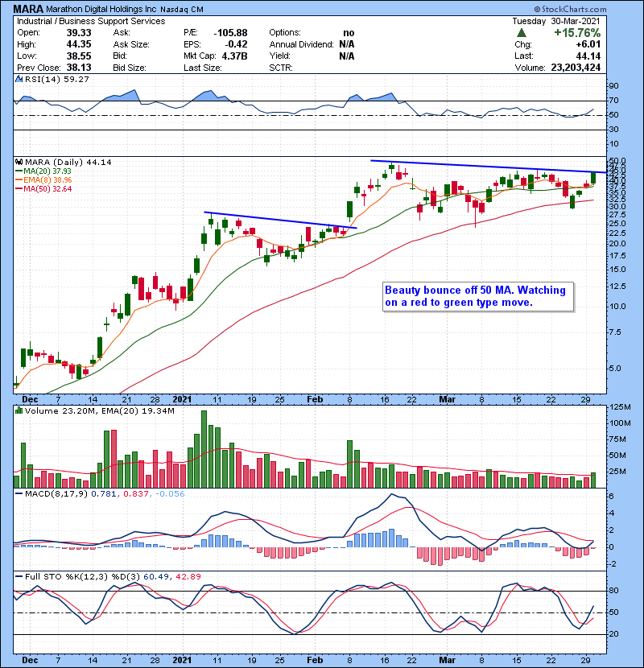Click the green up-arrow change indicator
This screenshot has height=668, width=644.
click(x=521, y=33)
